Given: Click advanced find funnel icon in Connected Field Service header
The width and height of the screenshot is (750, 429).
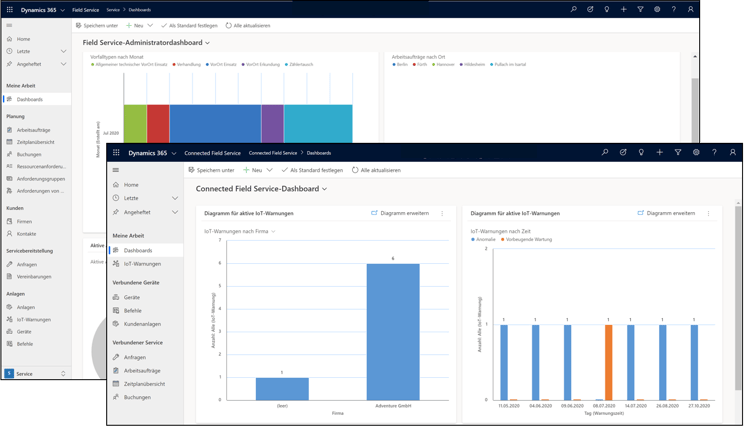Looking at the screenshot, I should [678, 153].
